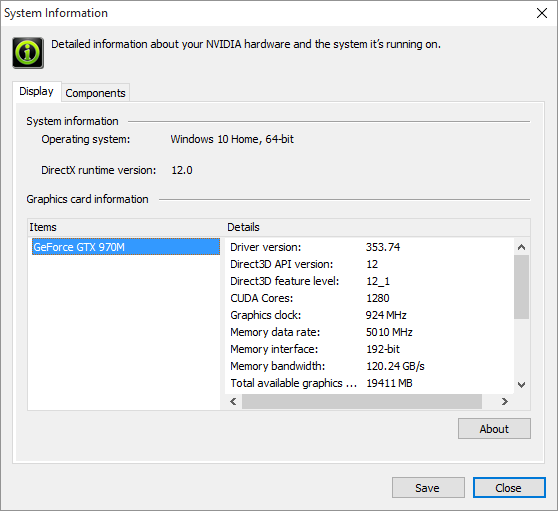Click the details list scroll up arrow

(x=522, y=247)
